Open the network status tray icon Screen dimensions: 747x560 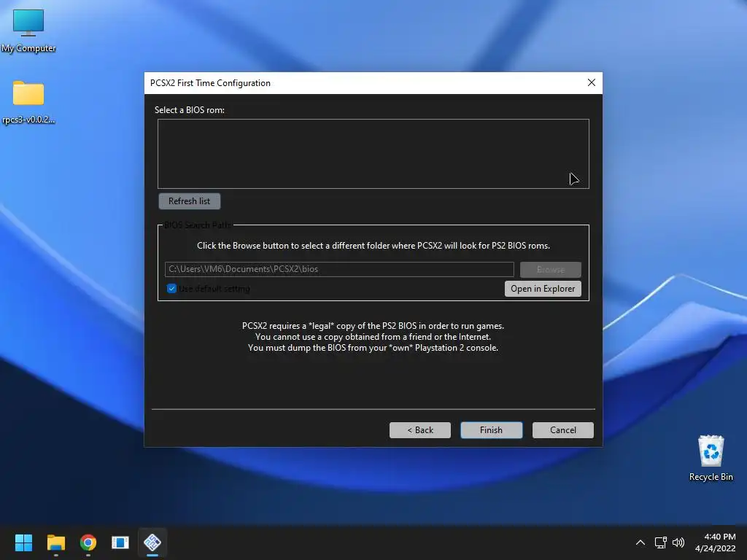[x=660, y=542]
